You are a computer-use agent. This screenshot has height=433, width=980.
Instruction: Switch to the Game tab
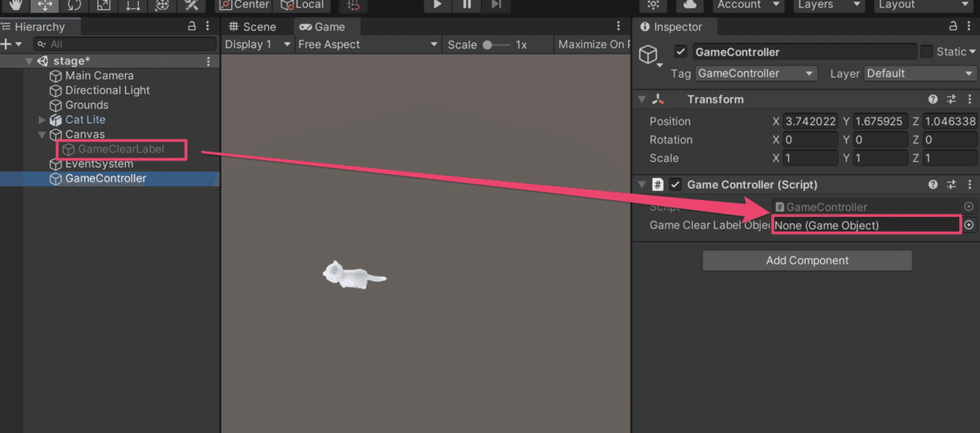click(x=323, y=27)
